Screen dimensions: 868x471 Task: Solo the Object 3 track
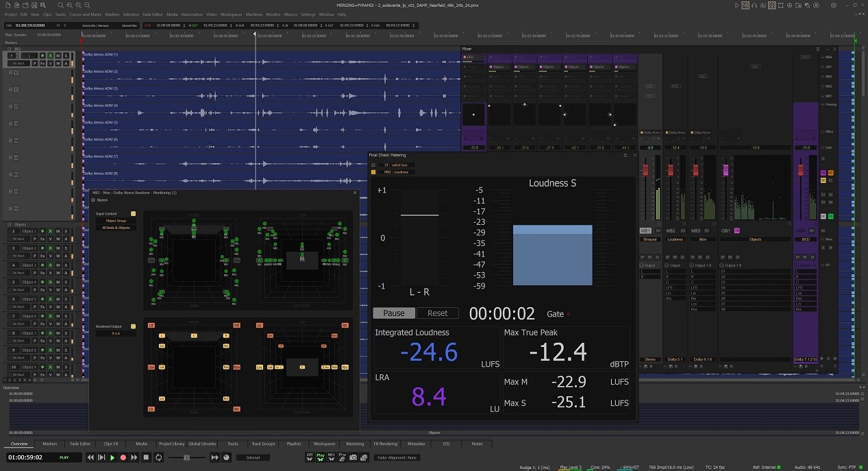click(66, 265)
